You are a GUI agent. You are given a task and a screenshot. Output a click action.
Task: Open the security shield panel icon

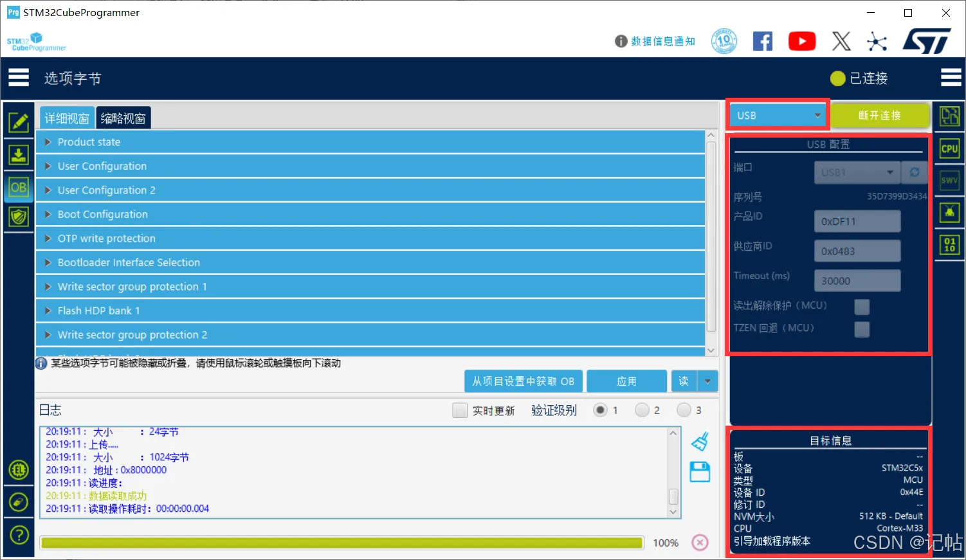point(19,217)
